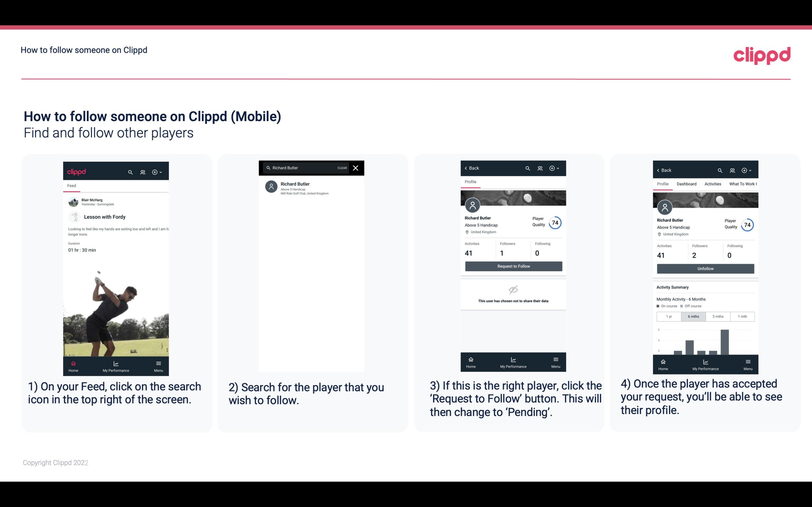Image resolution: width=812 pixels, height=507 pixels.
Task: Click the search icon on Feed screen
Action: [130, 172]
